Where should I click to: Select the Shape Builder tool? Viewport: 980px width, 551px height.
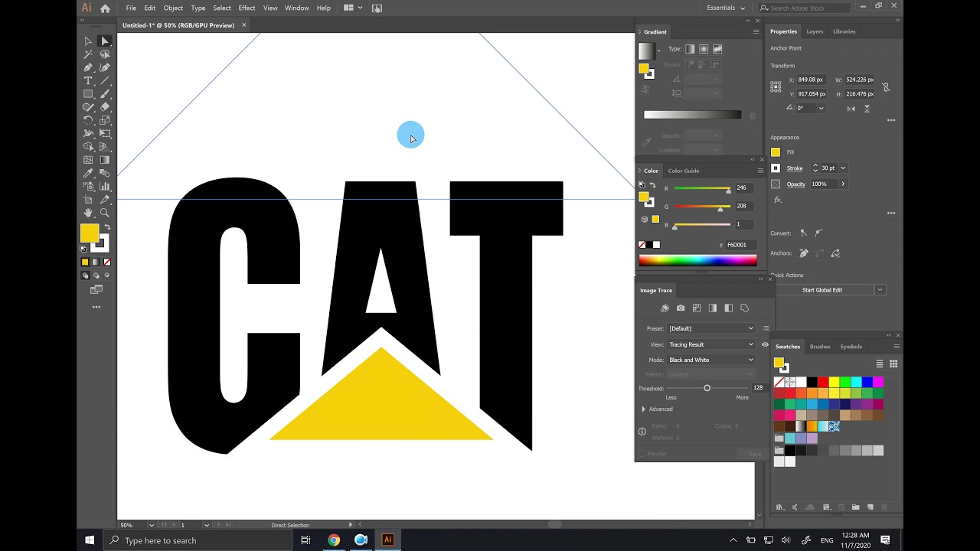pyautogui.click(x=88, y=146)
